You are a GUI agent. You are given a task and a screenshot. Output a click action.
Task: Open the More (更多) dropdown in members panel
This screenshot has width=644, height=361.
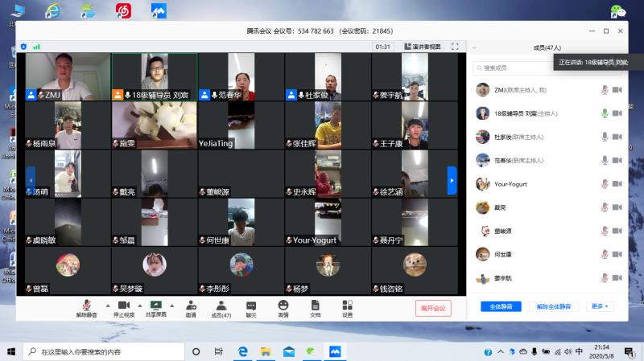[x=601, y=306]
